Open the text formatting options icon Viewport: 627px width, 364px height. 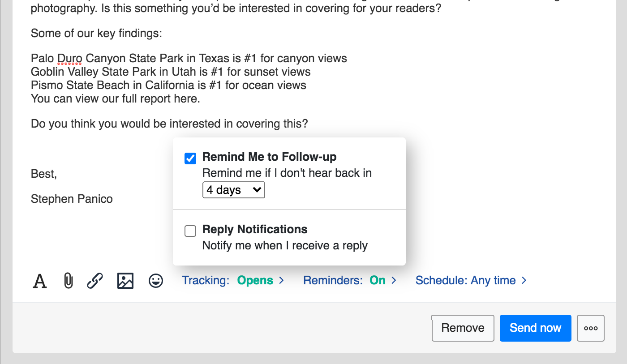click(40, 281)
